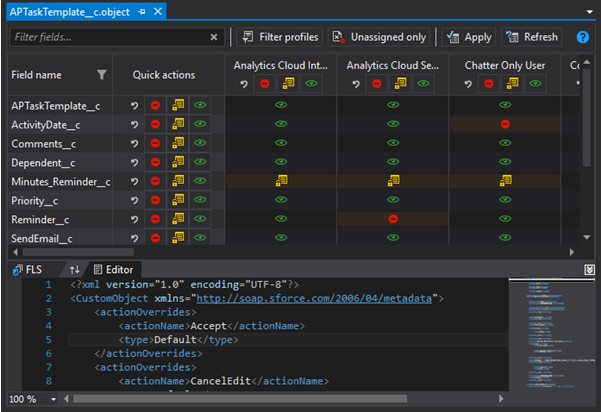Toggle APTaskTemplate__c visibility for Analytics Cloud Int...
Viewport: 601px width, 412px height.
281,105
